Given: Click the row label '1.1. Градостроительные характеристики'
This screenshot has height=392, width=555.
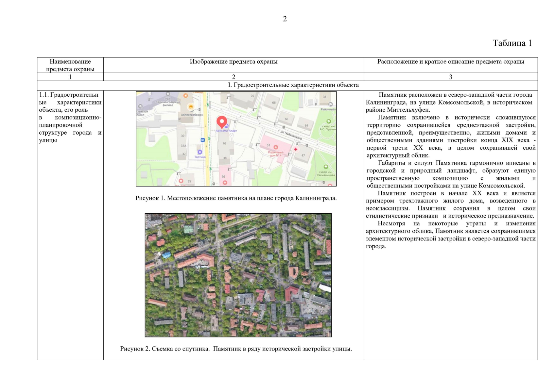Looking at the screenshot, I should point(70,118).
